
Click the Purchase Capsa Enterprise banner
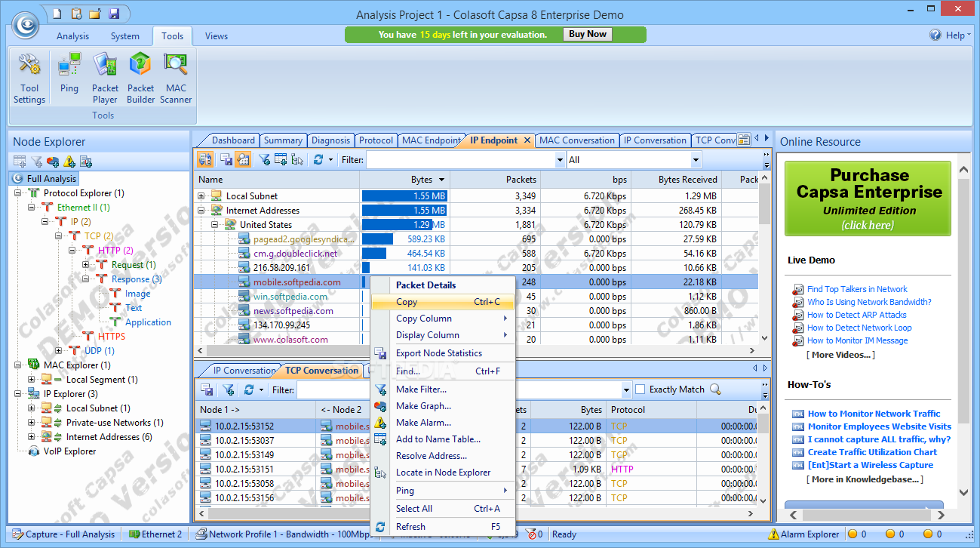869,199
